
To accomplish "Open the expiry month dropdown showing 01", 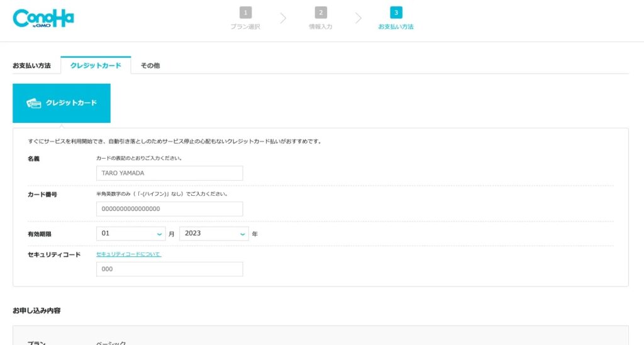I will pos(131,234).
